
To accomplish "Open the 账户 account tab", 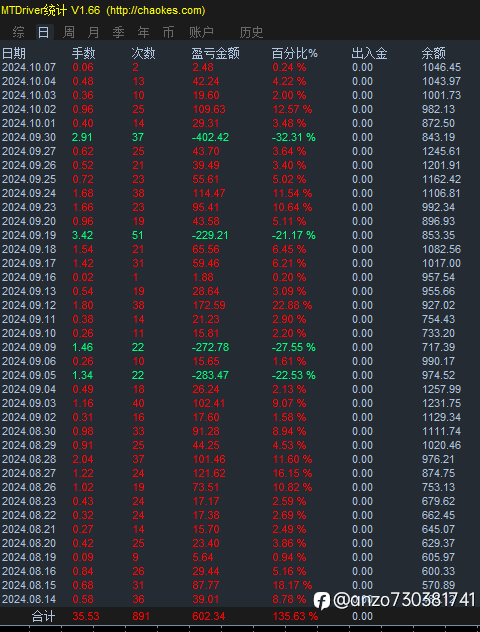I will [201, 32].
